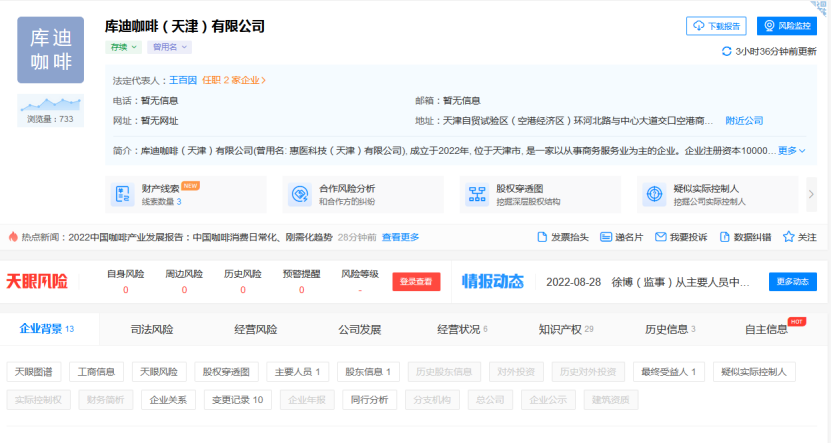Switch to the 公司发展 tab
Screen dimensions: 831x443
359,330
